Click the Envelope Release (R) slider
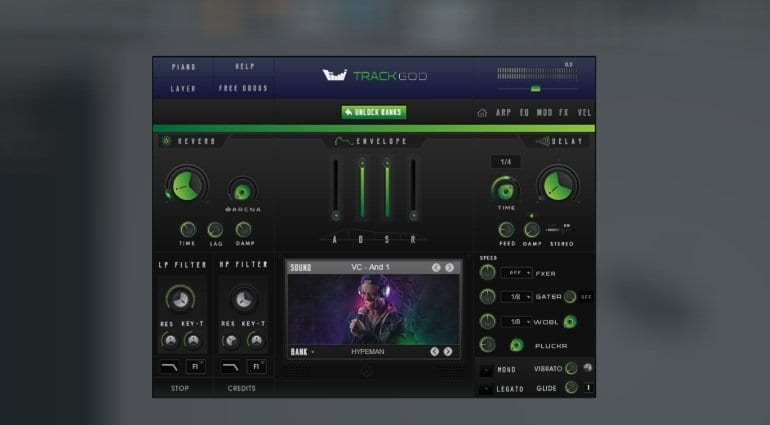 (x=413, y=189)
